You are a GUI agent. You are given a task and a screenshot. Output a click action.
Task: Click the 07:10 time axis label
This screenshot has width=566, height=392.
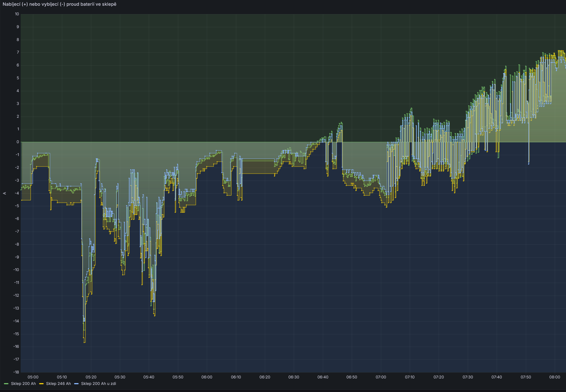(x=410, y=377)
